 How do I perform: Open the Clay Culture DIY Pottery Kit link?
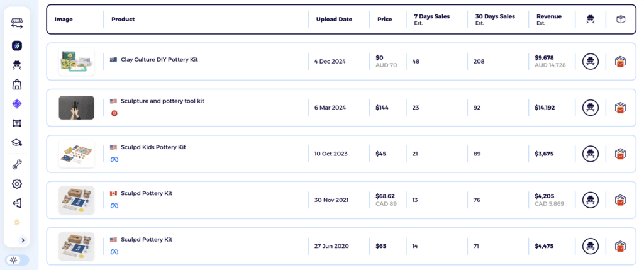point(159,59)
